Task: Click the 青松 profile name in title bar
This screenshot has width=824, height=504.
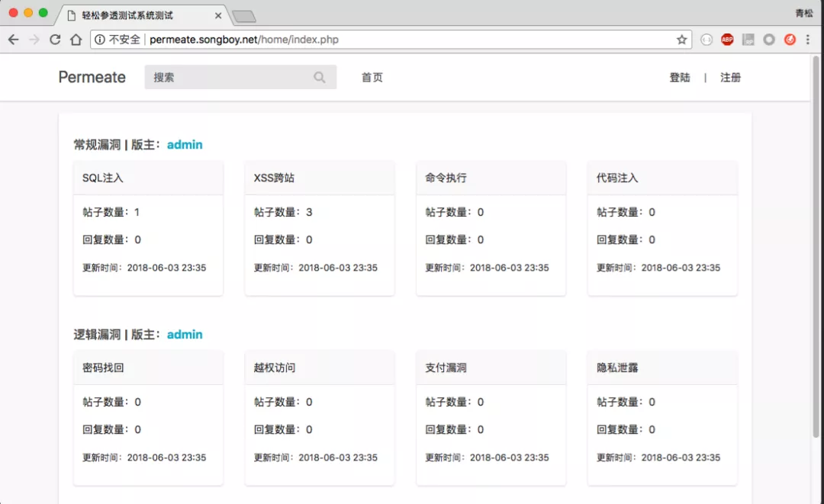Action: (x=803, y=13)
